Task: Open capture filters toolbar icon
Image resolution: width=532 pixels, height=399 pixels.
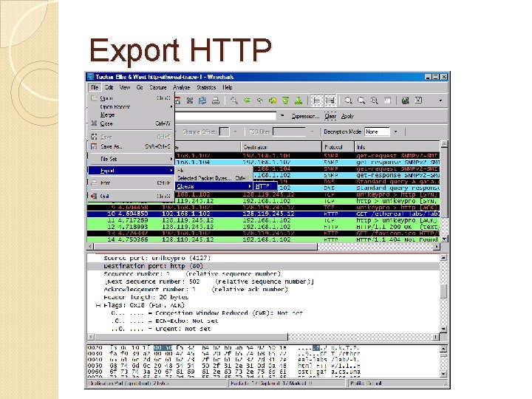Action: point(405,100)
